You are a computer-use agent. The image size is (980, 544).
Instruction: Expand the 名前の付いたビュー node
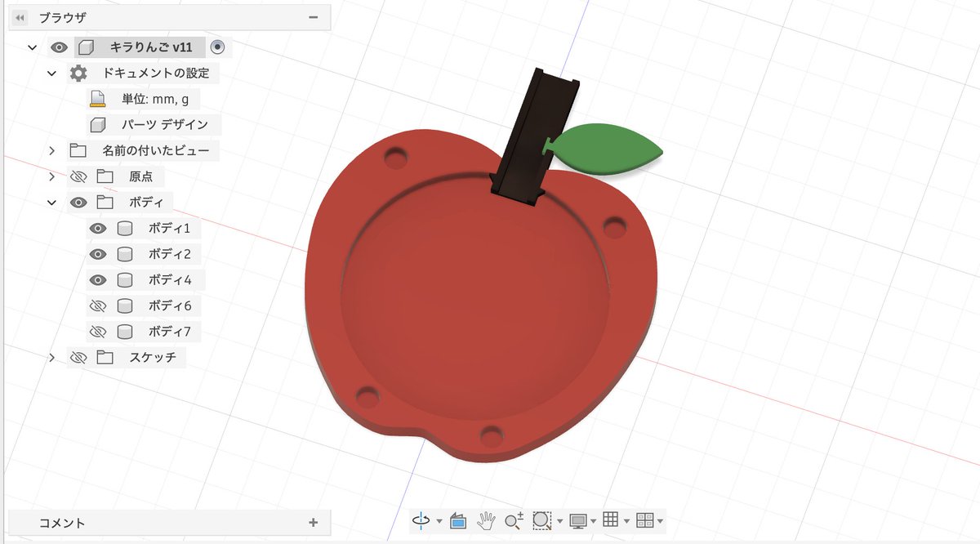[51, 150]
